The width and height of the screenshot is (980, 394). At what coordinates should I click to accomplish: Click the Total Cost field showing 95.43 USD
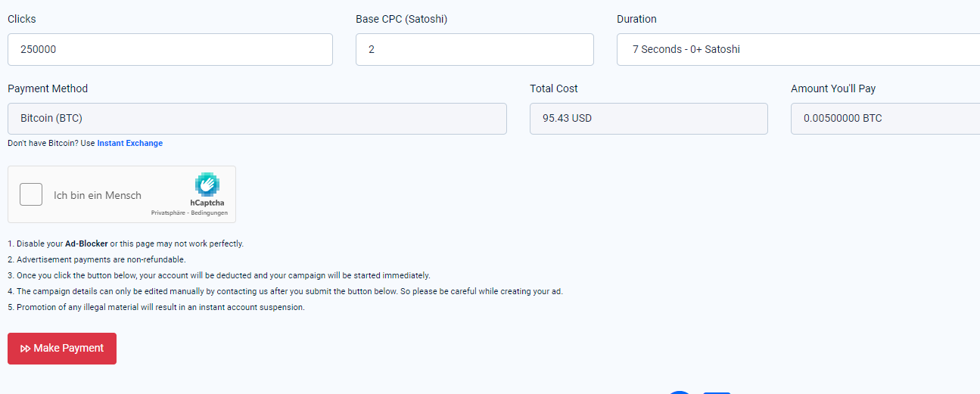[x=648, y=119]
